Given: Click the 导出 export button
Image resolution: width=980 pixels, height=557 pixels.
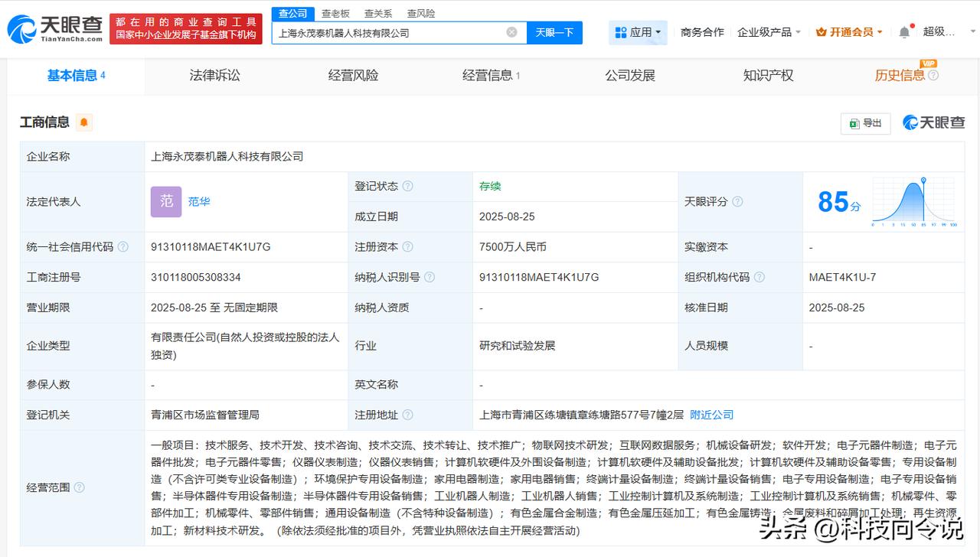Looking at the screenshot, I should pyautogui.click(x=865, y=123).
